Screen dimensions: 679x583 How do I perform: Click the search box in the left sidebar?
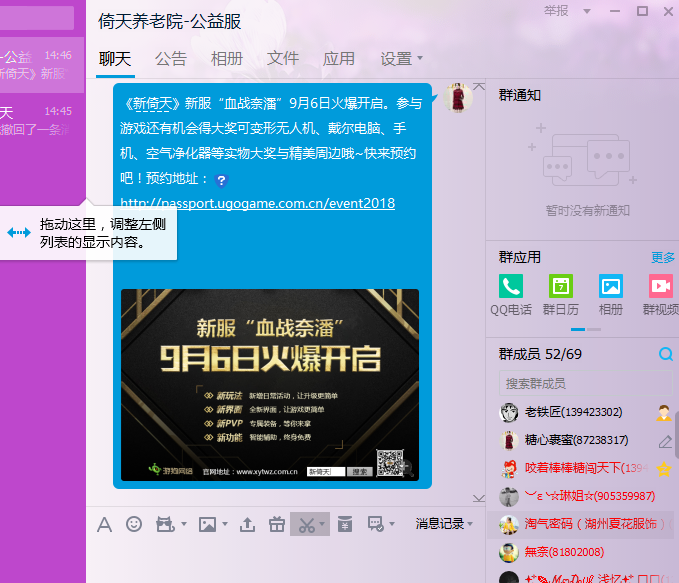pos(37,18)
